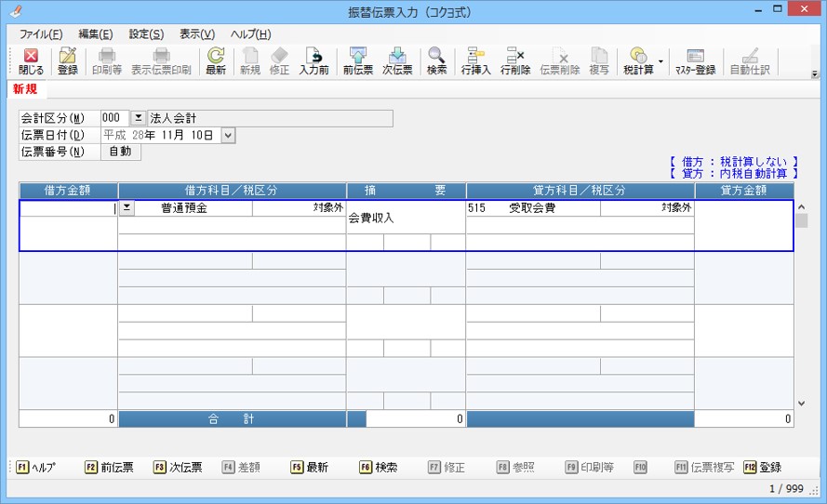Click the 閉じる (close) toolbar icon
The height and width of the screenshot is (504, 827).
(31, 61)
